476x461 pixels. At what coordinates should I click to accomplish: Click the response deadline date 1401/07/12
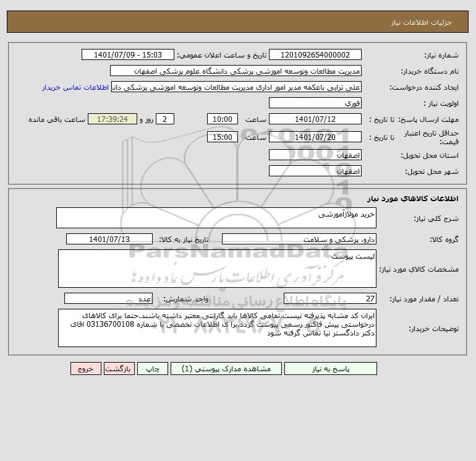[x=315, y=119]
